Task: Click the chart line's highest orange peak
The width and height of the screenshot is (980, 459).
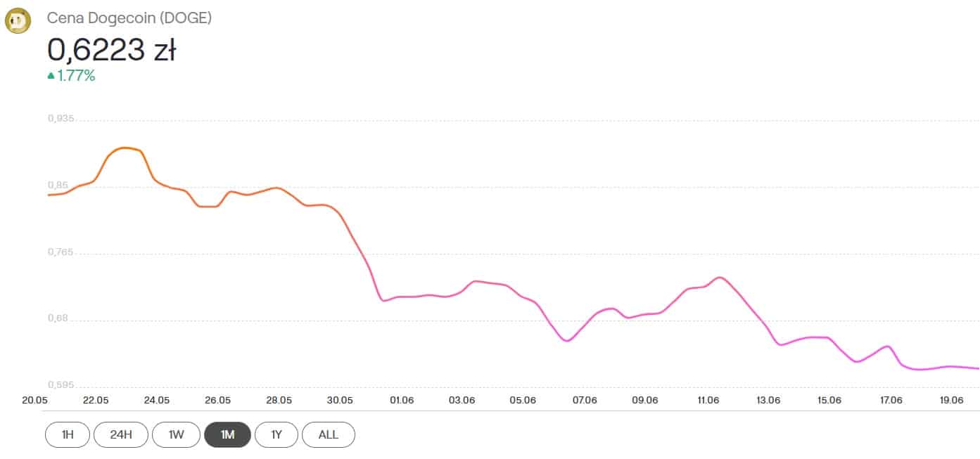Action: [125, 148]
